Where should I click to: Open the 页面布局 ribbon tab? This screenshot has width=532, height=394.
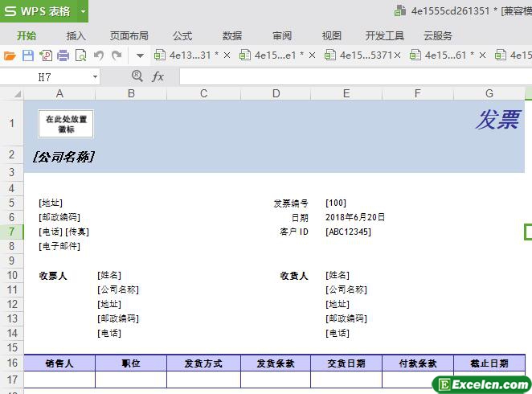(x=129, y=35)
